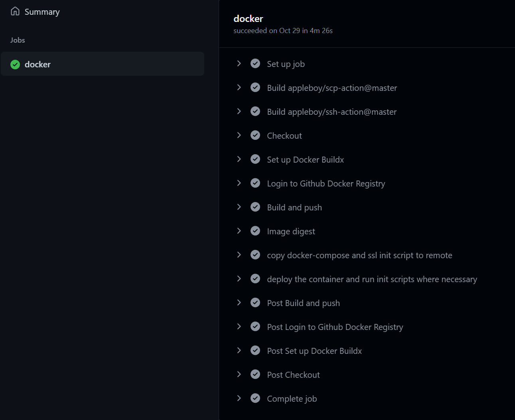
Task: Open the Build appleboy/ssh-action@master step
Action: point(331,112)
